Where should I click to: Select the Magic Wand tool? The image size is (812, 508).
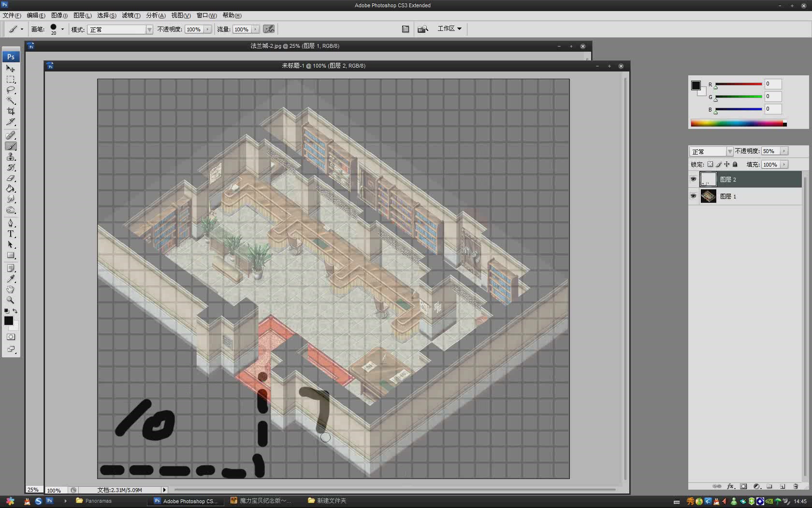(x=11, y=100)
